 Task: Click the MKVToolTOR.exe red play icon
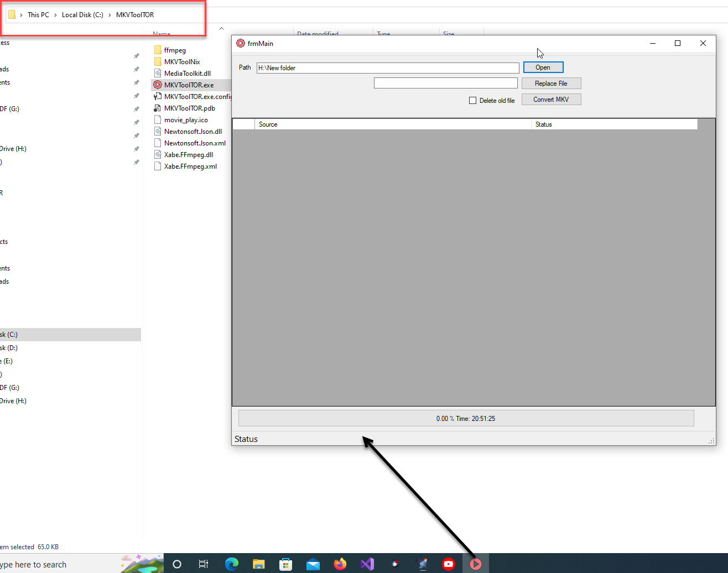pyautogui.click(x=158, y=85)
